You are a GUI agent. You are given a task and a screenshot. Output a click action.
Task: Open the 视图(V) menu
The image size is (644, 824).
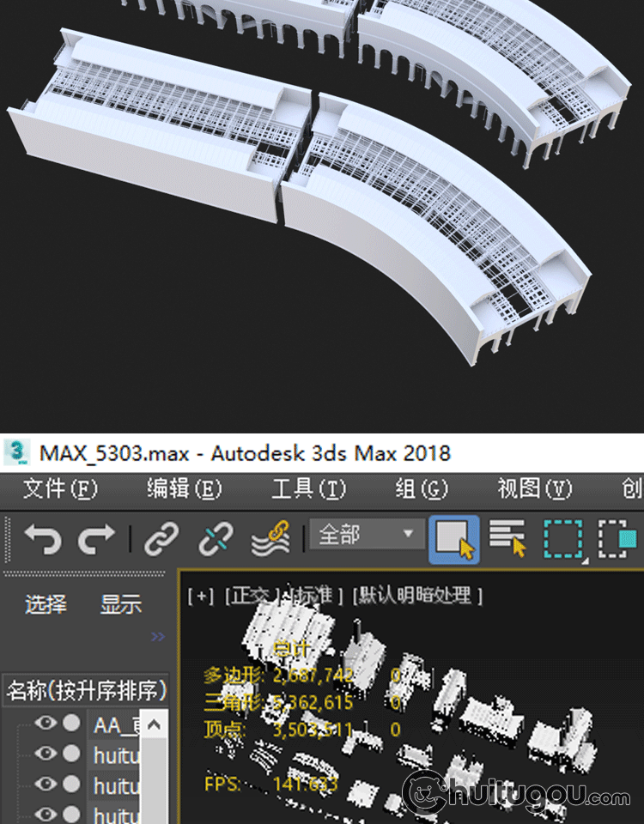point(535,488)
